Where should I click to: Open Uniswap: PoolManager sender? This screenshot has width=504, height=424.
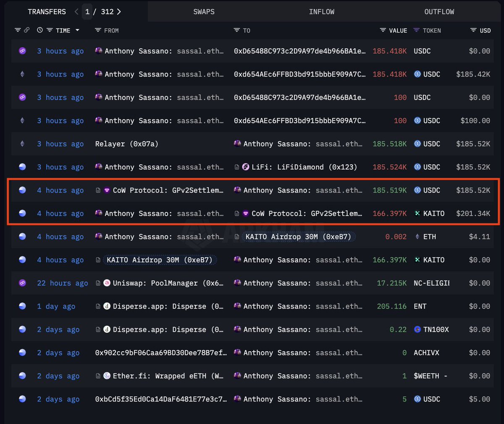coord(168,283)
